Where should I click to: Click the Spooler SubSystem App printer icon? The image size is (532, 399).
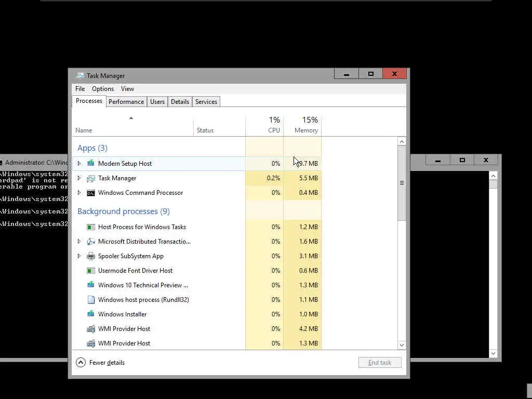click(90, 256)
